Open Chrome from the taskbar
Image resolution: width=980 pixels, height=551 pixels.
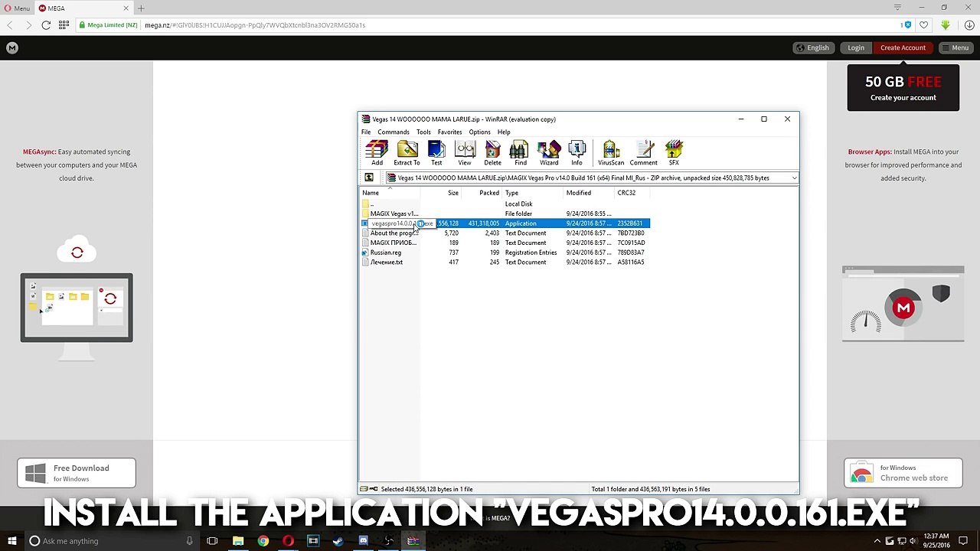263,541
